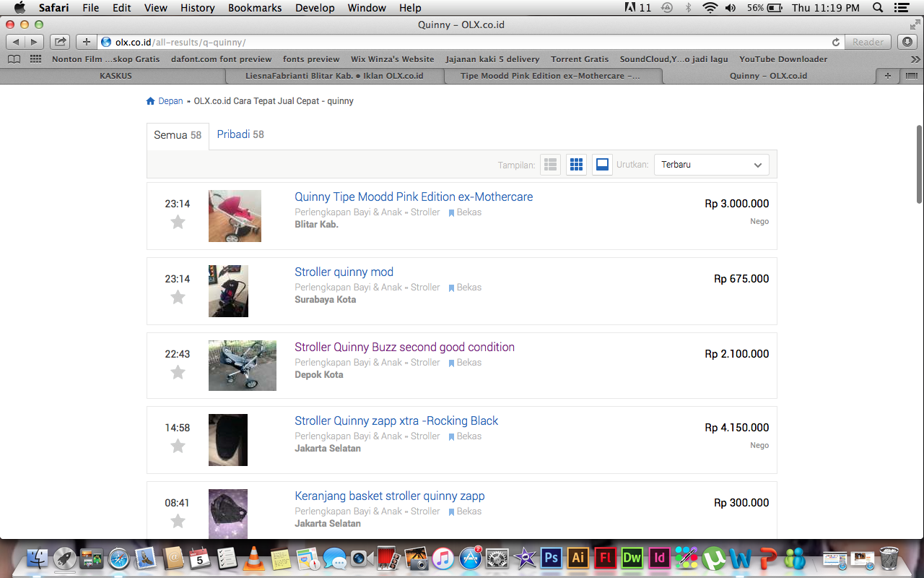The width and height of the screenshot is (924, 578).
Task: Select the Pribadi 58 results tab
Action: [240, 134]
